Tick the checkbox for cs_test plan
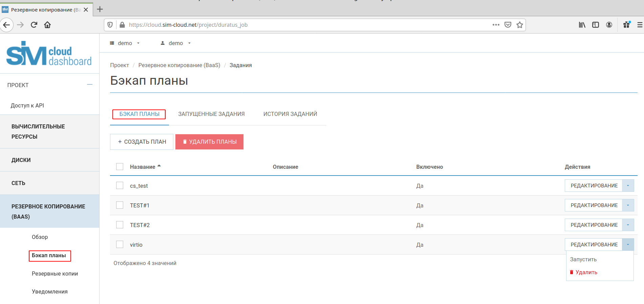The height and width of the screenshot is (304, 644). [x=120, y=185]
